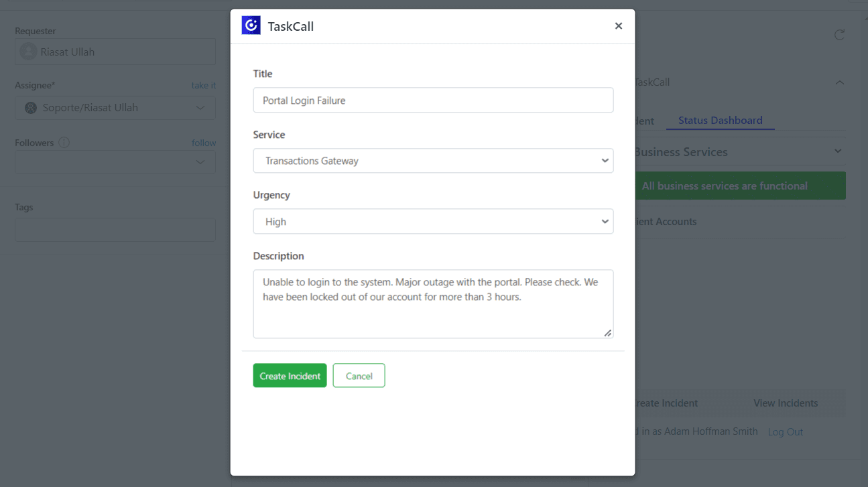Click the green Create Incident button
868x487 pixels.
tap(290, 376)
